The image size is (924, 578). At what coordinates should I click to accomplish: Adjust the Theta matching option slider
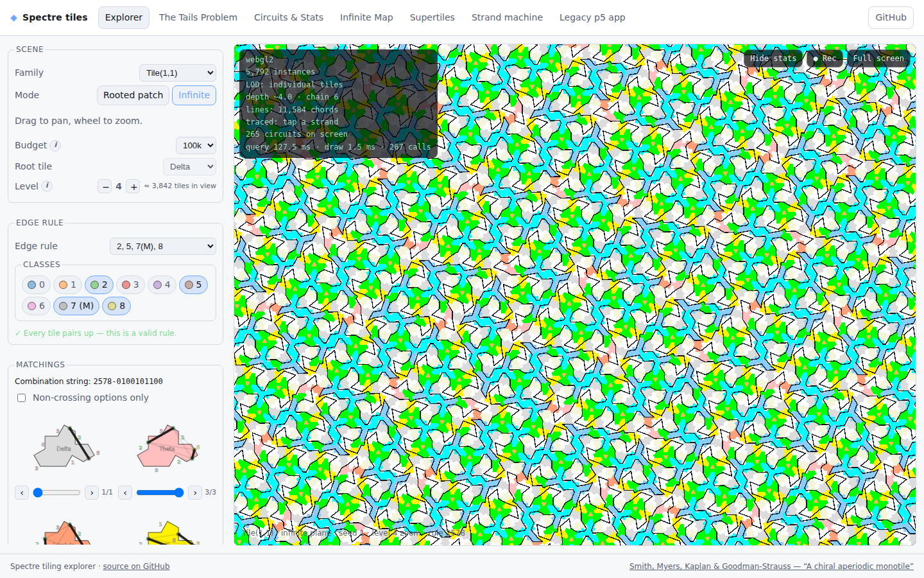tap(160, 493)
